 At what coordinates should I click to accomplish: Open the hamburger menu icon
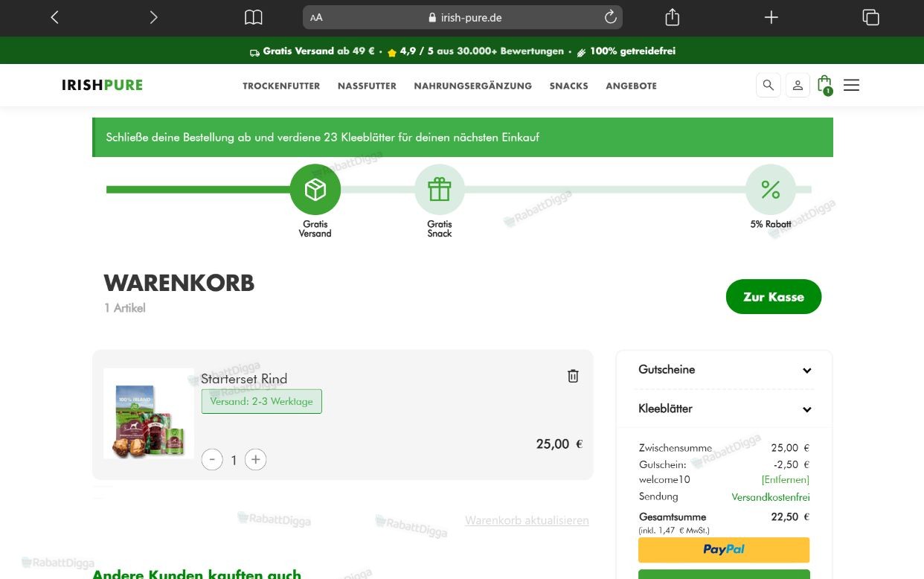tap(852, 85)
